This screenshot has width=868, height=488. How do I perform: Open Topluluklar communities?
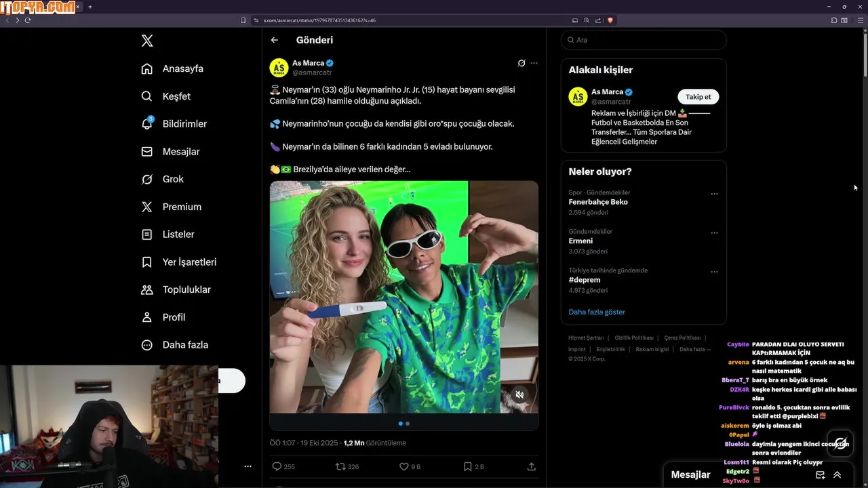point(176,289)
